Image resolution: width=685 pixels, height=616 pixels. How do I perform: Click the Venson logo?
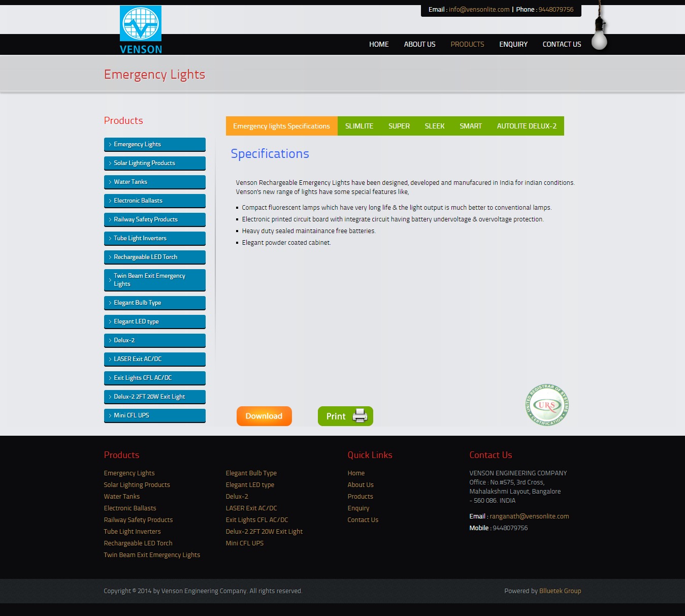[x=141, y=29]
